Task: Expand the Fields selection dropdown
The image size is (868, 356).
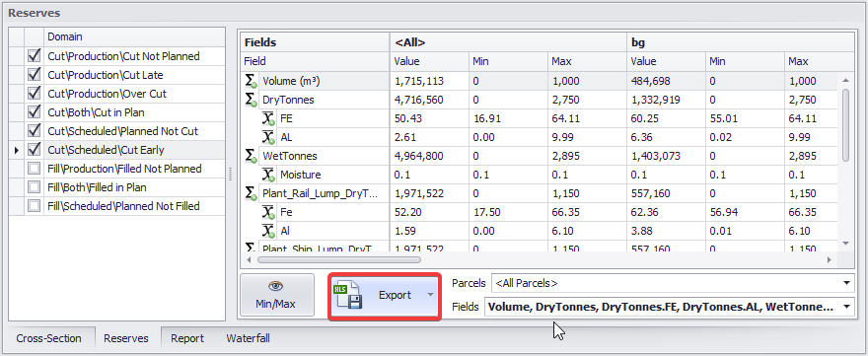Action: coord(846,306)
